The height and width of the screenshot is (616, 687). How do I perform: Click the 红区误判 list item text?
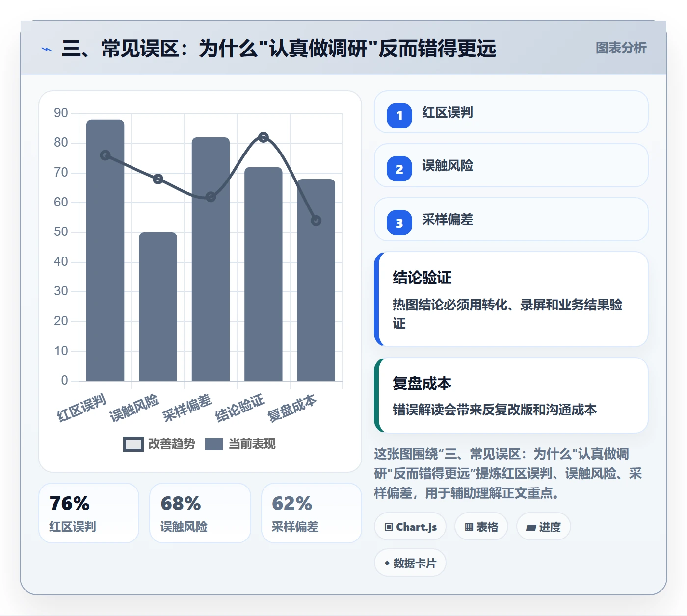click(x=448, y=113)
